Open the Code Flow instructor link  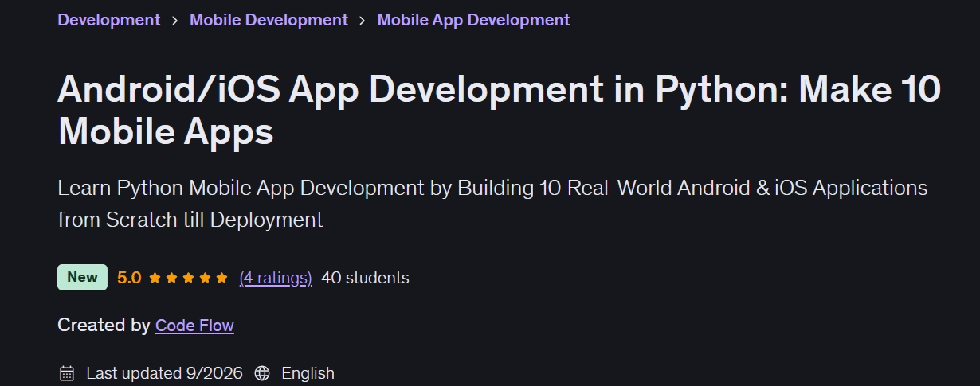(194, 325)
